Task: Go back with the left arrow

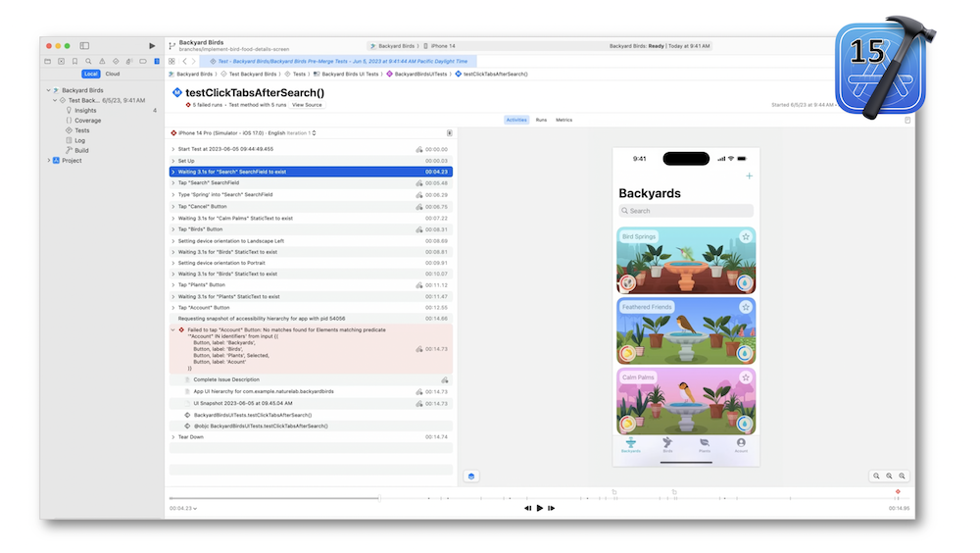Action: coord(185,62)
